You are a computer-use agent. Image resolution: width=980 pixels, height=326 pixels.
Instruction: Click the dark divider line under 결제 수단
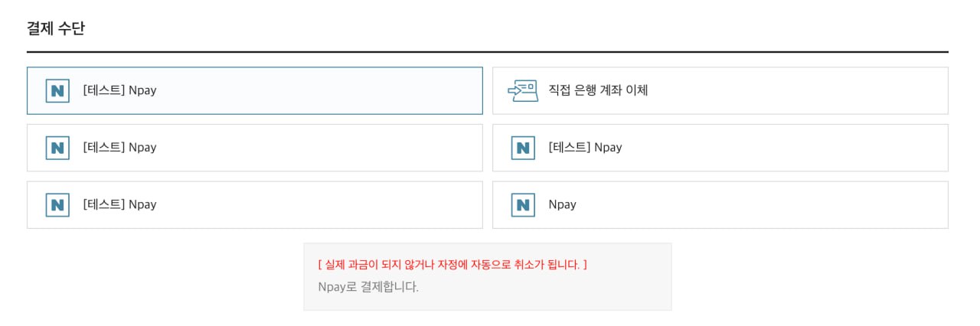pyautogui.click(x=487, y=52)
